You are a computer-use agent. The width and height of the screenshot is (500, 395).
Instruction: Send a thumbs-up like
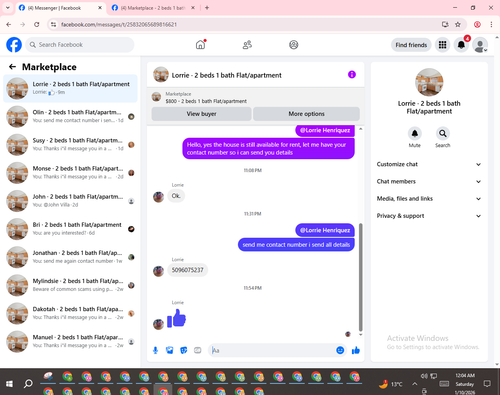tap(356, 350)
